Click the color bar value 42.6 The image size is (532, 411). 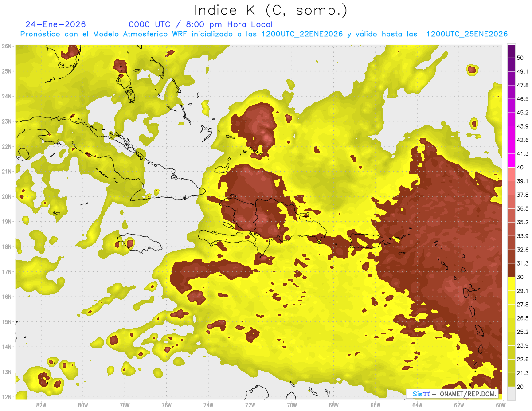pyautogui.click(x=522, y=140)
